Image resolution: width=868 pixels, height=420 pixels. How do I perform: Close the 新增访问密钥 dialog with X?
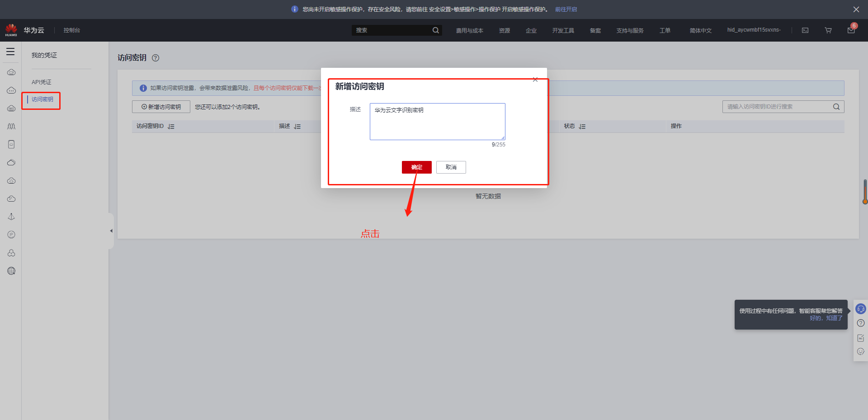click(535, 80)
